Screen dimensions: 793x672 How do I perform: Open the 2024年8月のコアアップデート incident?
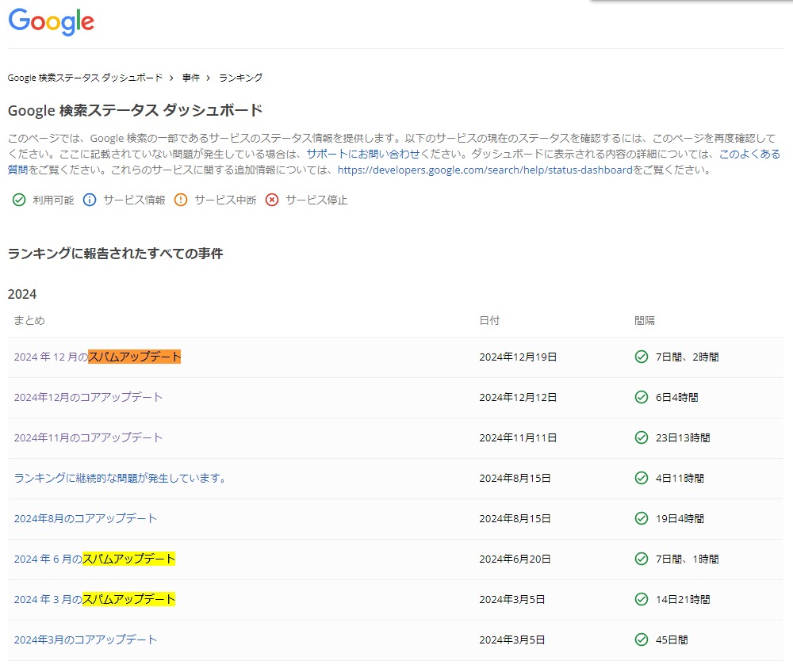(85, 518)
